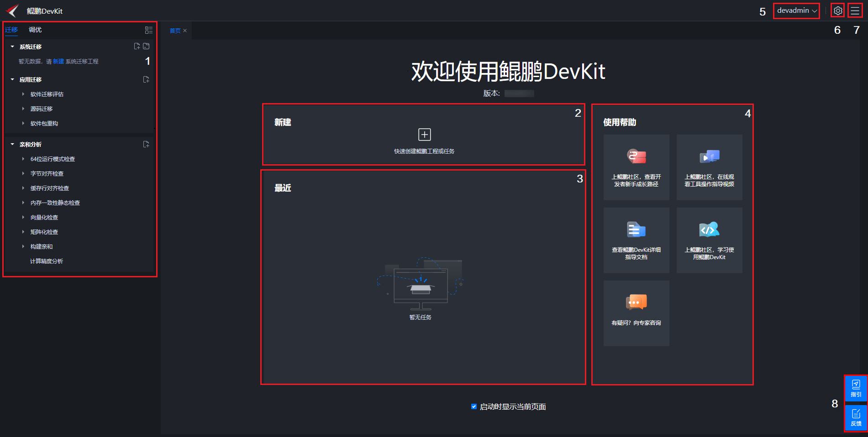Select the 向量化检查 label

click(x=44, y=217)
